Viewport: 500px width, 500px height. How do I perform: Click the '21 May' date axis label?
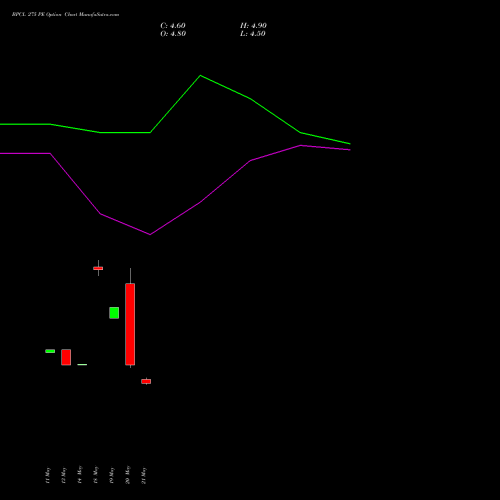(x=144, y=475)
